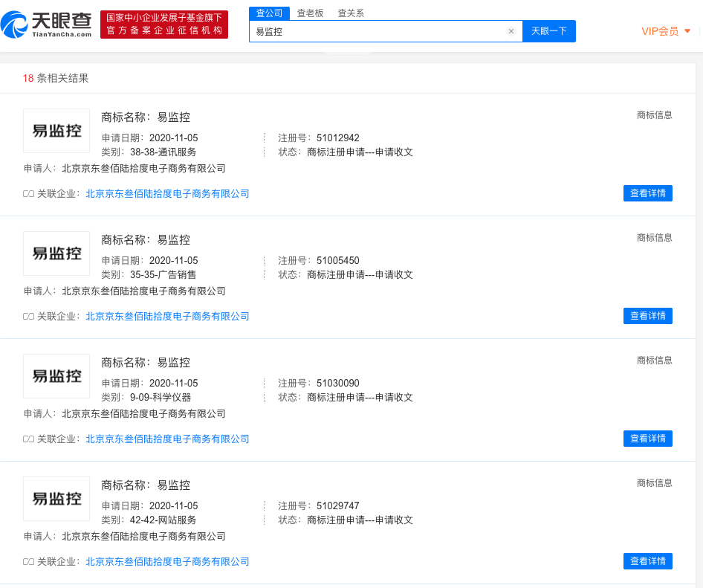Open 查看详情 for registration 51030090
This screenshot has height=588, width=703.
pyautogui.click(x=648, y=439)
